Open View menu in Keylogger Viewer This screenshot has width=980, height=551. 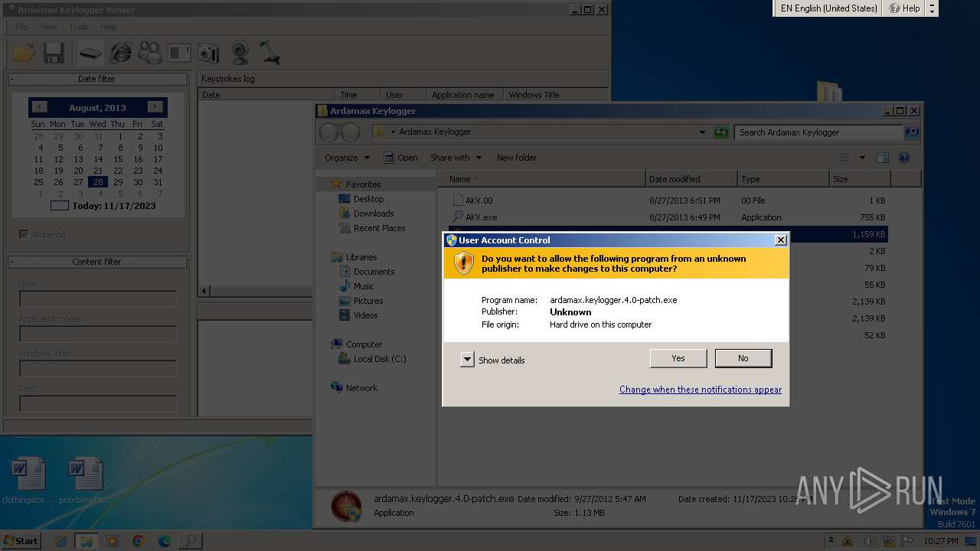pos(48,27)
